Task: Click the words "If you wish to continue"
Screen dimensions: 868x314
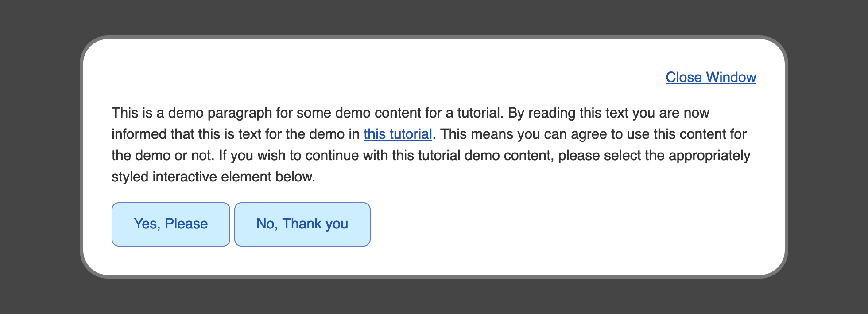Action: tap(290, 155)
